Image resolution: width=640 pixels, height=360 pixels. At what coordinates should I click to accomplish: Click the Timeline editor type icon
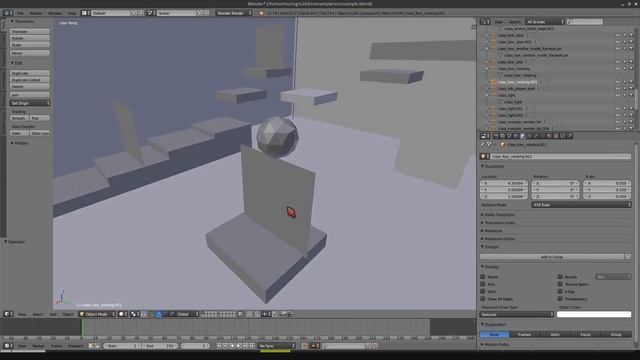(8, 346)
